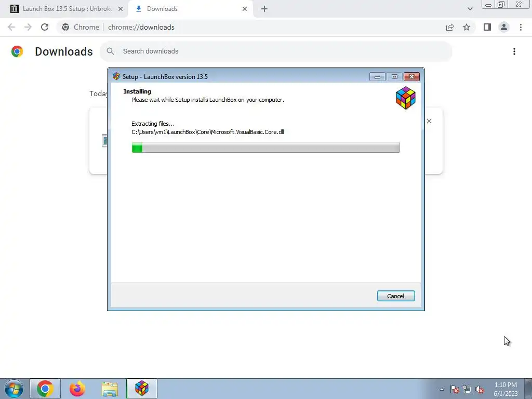Share this page icon
532x399 pixels.
pyautogui.click(x=450, y=27)
